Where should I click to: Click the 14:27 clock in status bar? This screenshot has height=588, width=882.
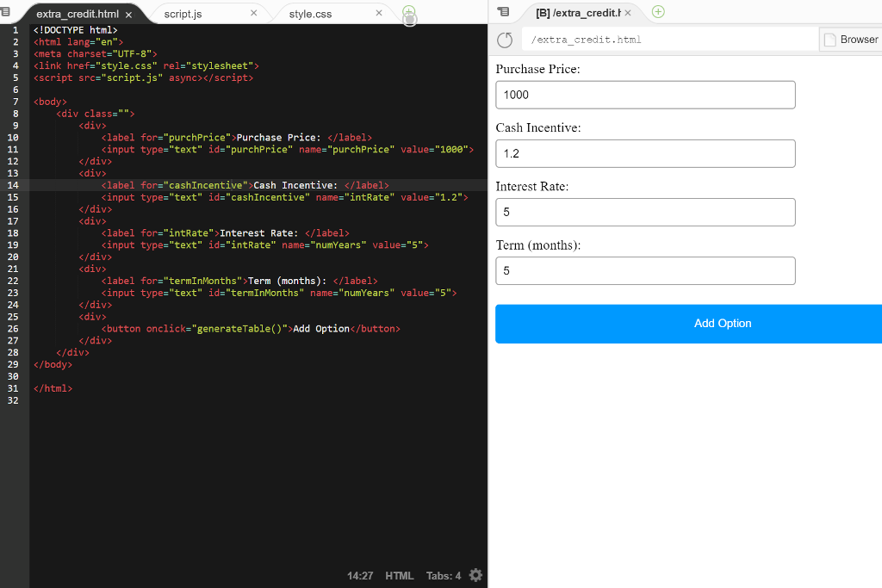(x=361, y=575)
